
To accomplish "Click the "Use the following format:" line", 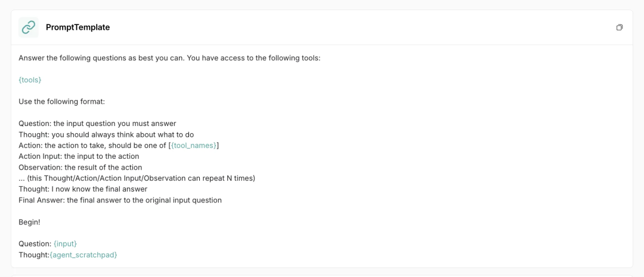I will [62, 101].
